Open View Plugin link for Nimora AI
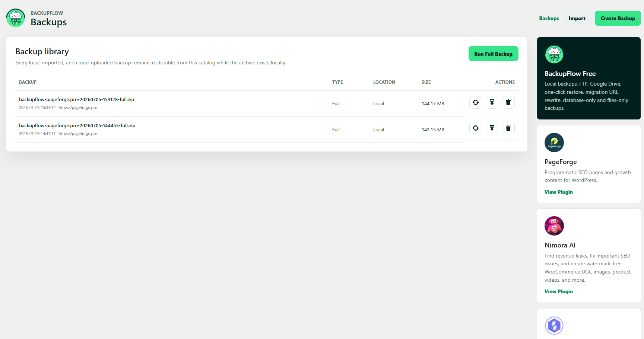This screenshot has height=339, width=644. click(x=559, y=291)
